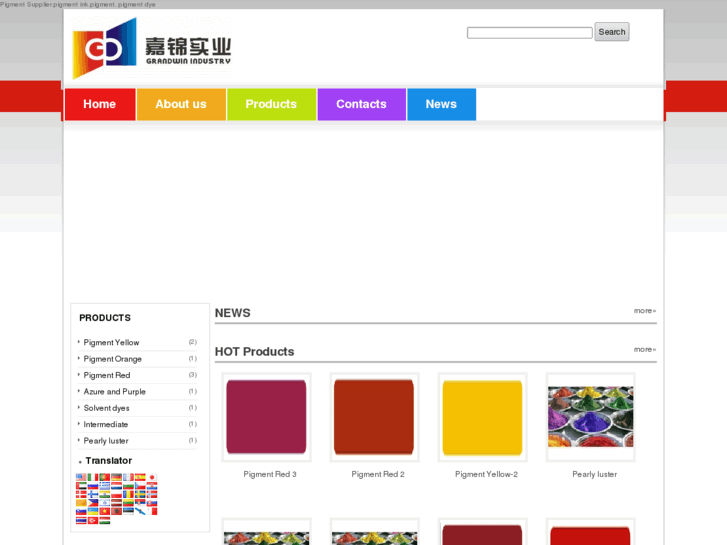
Task: Translate using the Albanian flag
Action: pyautogui.click(x=116, y=511)
